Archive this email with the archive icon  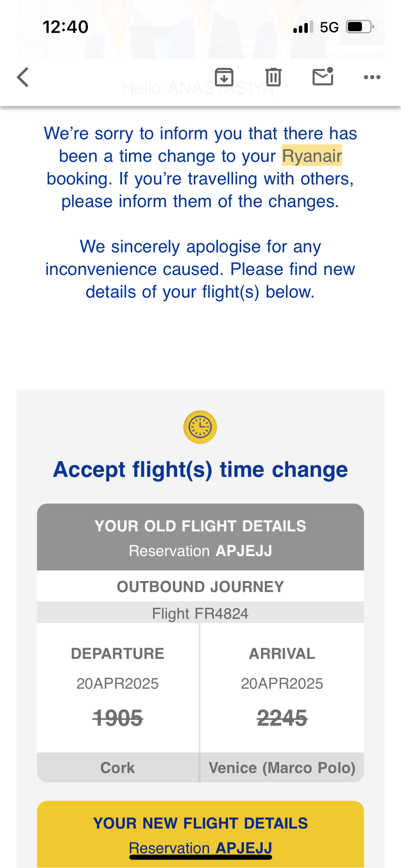(224, 77)
